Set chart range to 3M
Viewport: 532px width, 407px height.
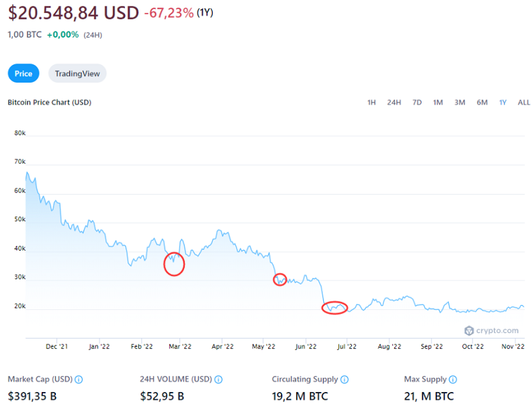(460, 102)
